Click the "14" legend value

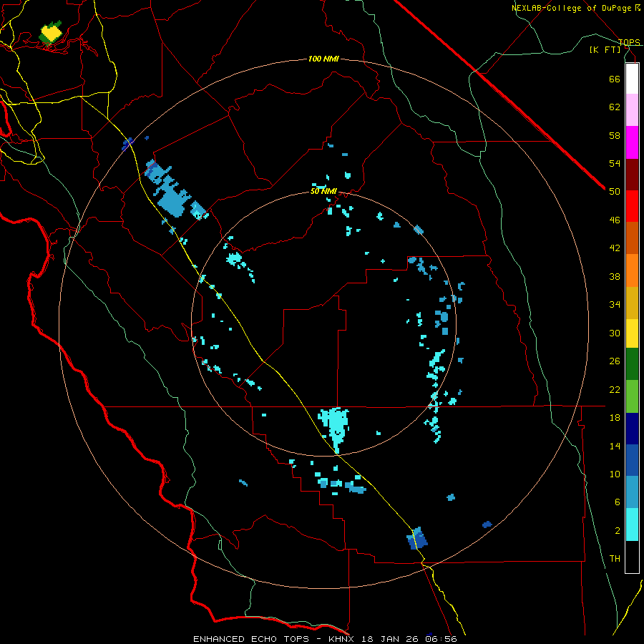615,446
